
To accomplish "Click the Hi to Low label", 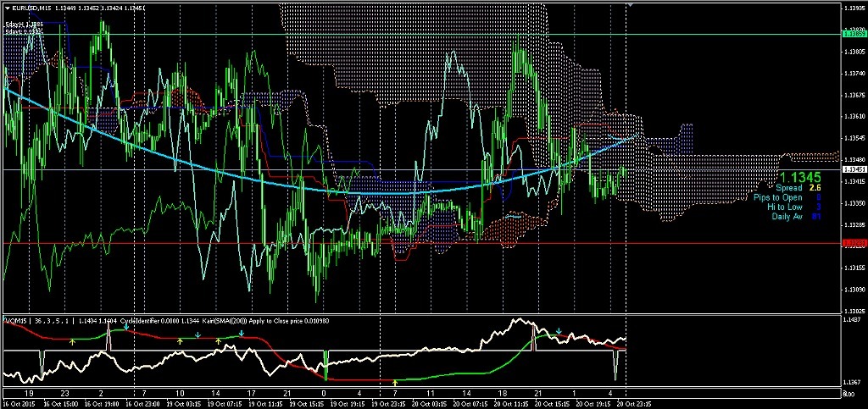I will coord(784,207).
